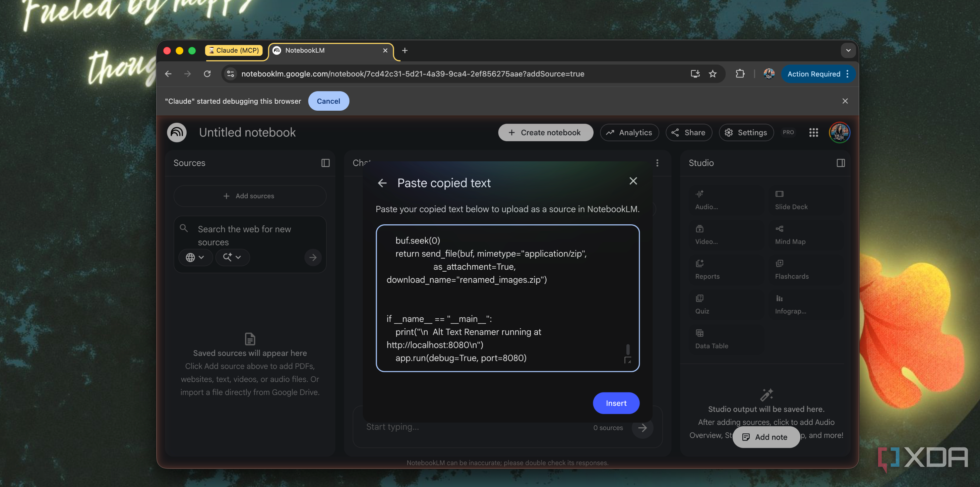The height and width of the screenshot is (487, 980).
Task: Open Google account avatar in NotebookLM header
Action: pos(840,132)
